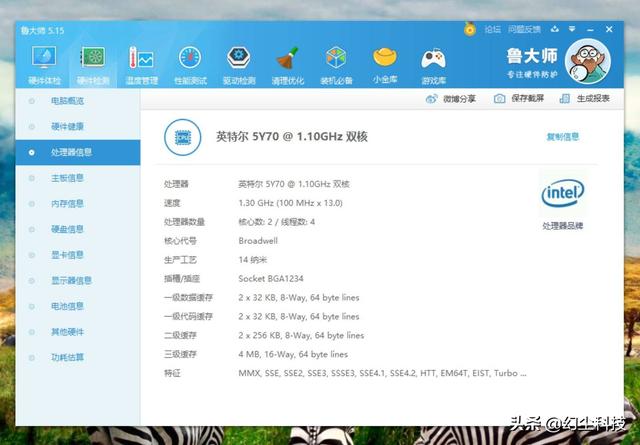
Task: Click 保存截屏 save screenshot
Action: pyautogui.click(x=519, y=99)
